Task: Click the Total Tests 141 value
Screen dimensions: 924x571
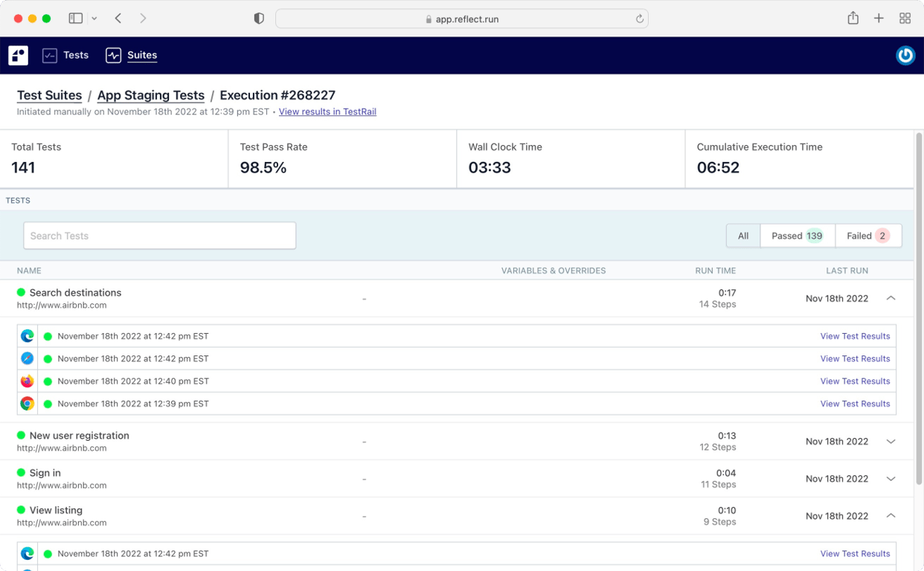Action: pos(23,167)
